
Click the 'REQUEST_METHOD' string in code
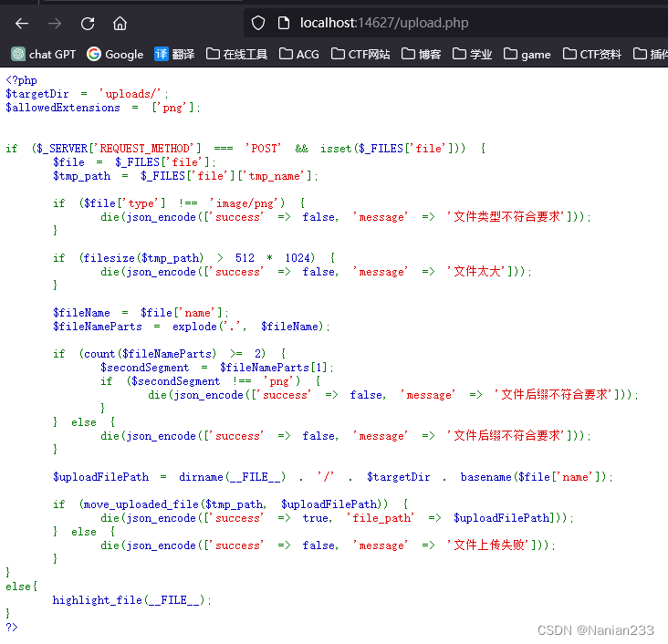point(145,148)
